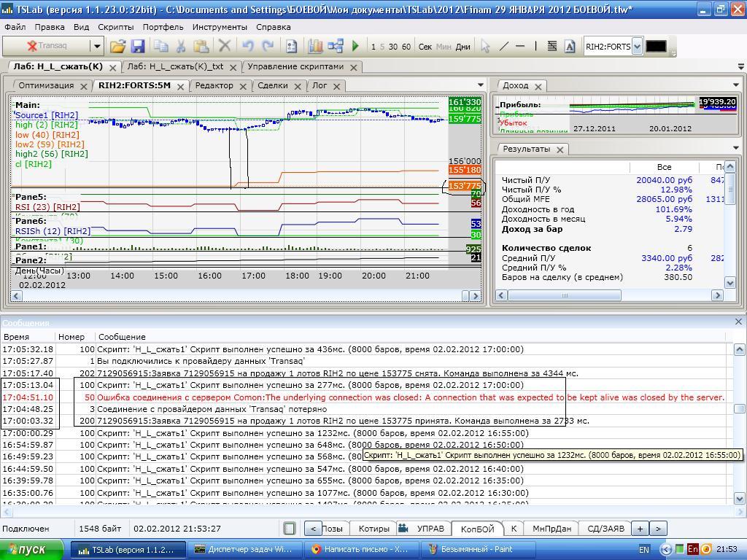Toggle the 60-minute timeframe button
The width and height of the screenshot is (747, 560).
click(x=406, y=47)
